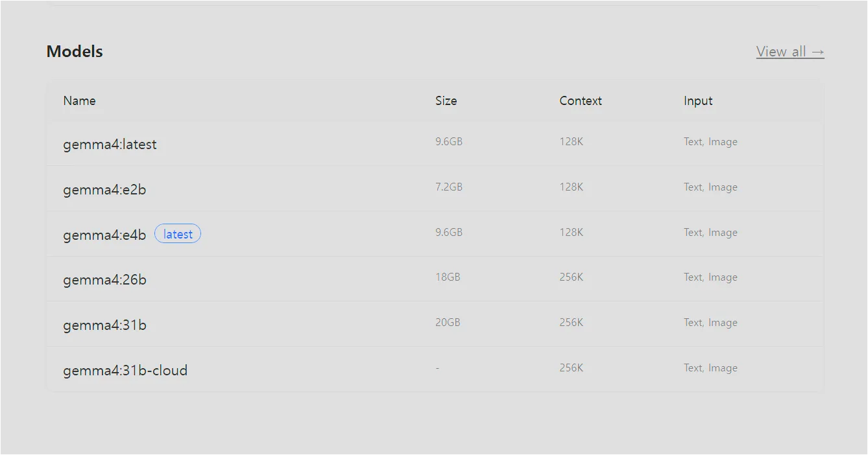Open the gemma4:e4b model

click(104, 235)
